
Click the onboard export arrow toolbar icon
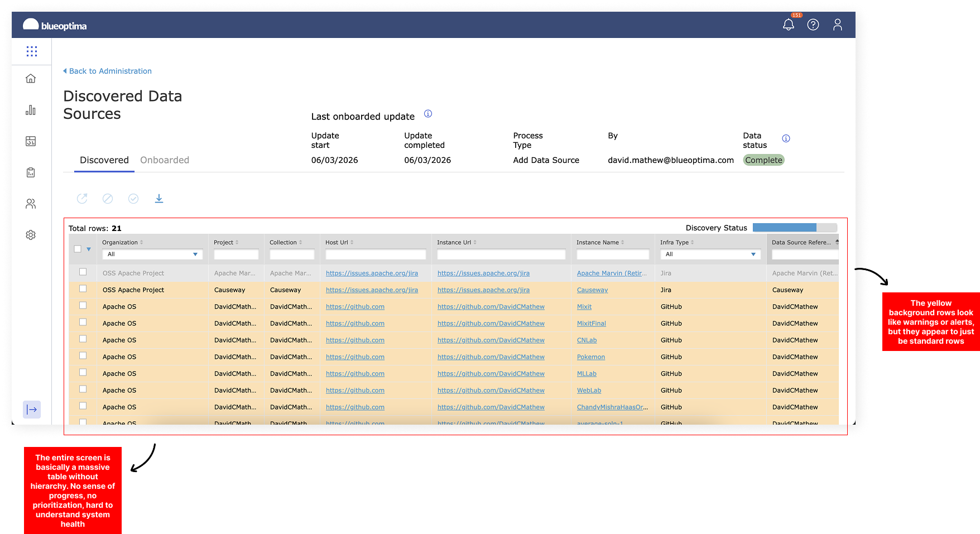82,199
